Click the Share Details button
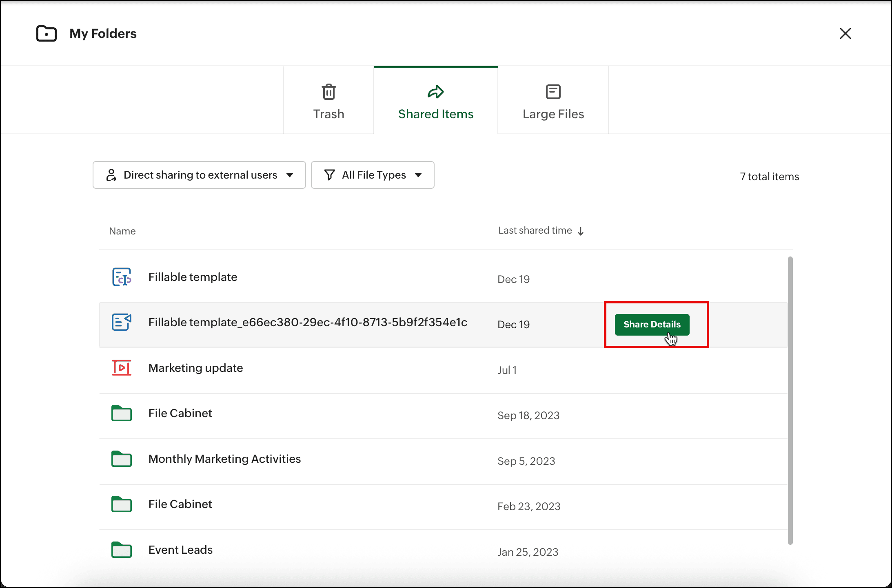The height and width of the screenshot is (588, 892). click(652, 325)
